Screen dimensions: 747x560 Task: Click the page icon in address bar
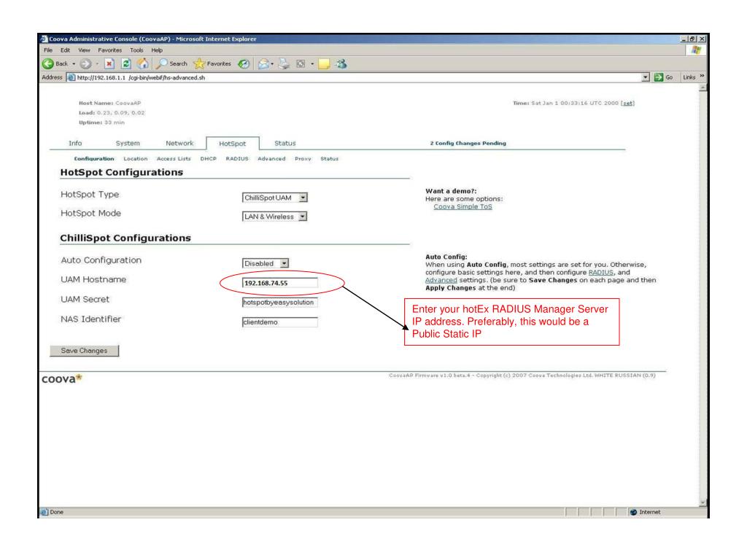[x=71, y=77]
